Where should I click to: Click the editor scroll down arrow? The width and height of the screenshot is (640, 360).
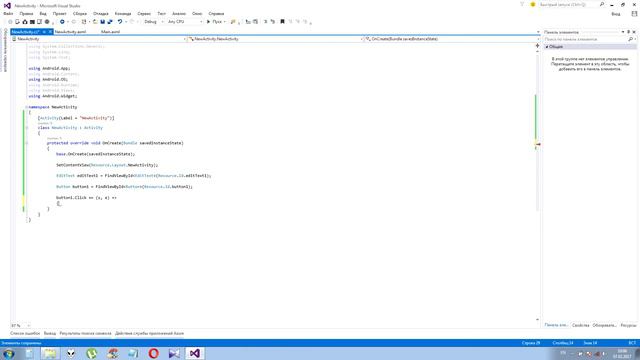click(x=538, y=320)
